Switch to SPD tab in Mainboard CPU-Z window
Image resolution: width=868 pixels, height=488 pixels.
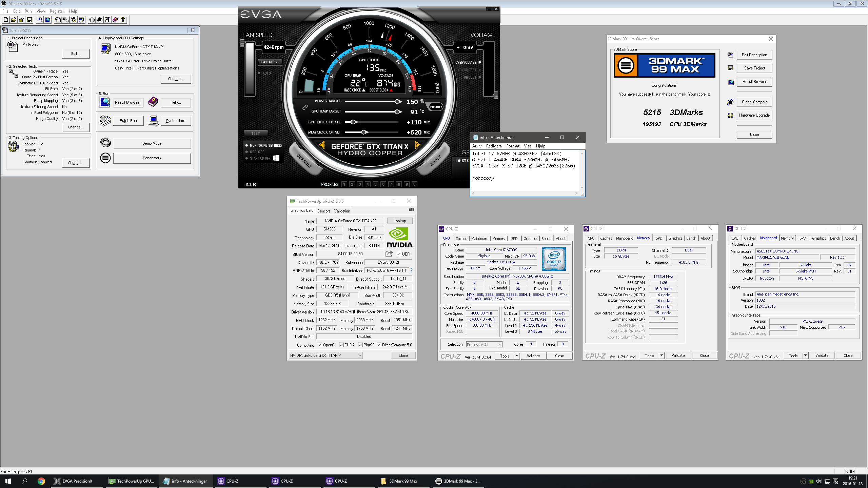point(803,238)
